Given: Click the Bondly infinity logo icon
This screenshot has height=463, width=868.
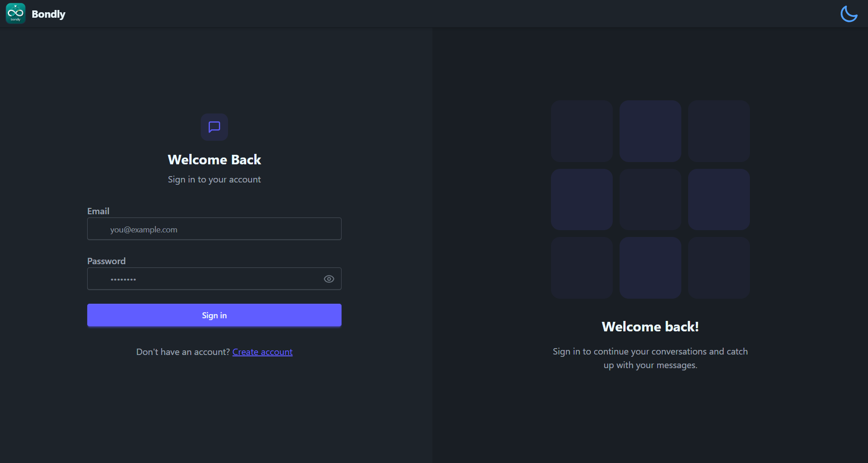Looking at the screenshot, I should click(x=15, y=14).
